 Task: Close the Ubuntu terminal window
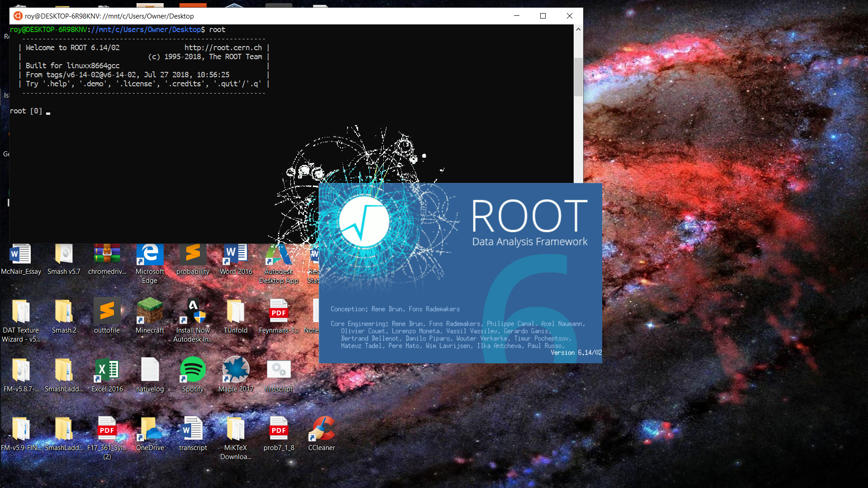pyautogui.click(x=570, y=16)
